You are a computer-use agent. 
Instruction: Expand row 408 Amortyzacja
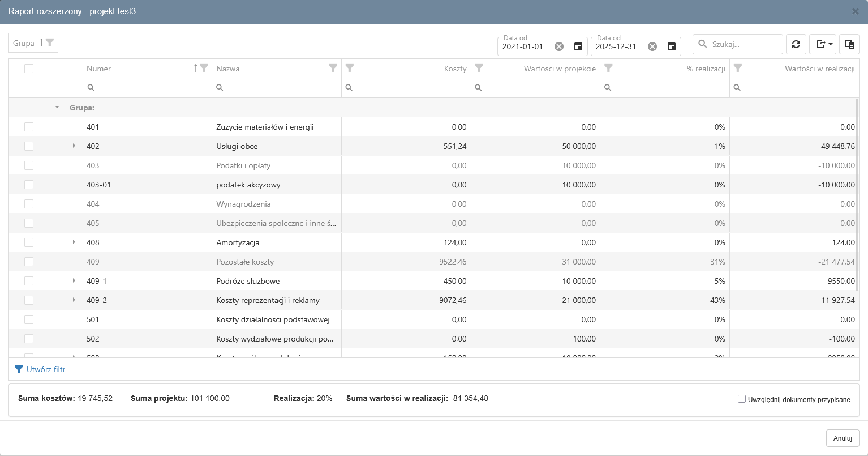tap(74, 242)
